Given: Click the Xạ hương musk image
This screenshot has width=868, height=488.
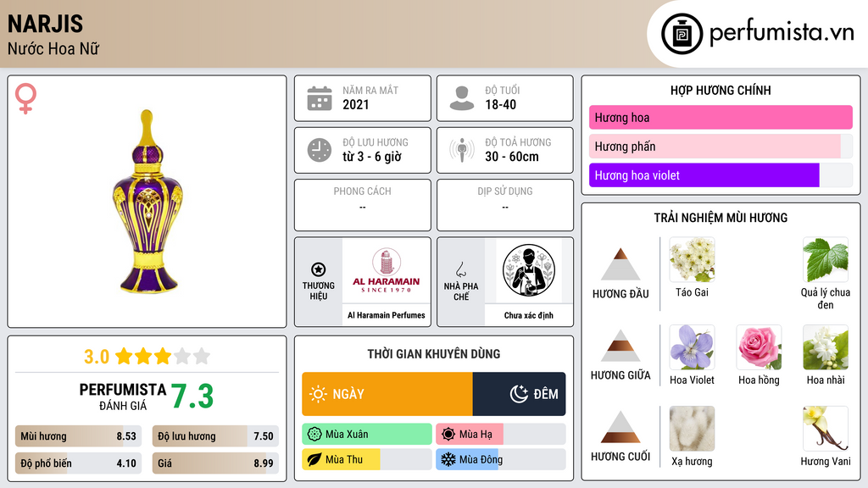Looking at the screenshot, I should [692, 429].
